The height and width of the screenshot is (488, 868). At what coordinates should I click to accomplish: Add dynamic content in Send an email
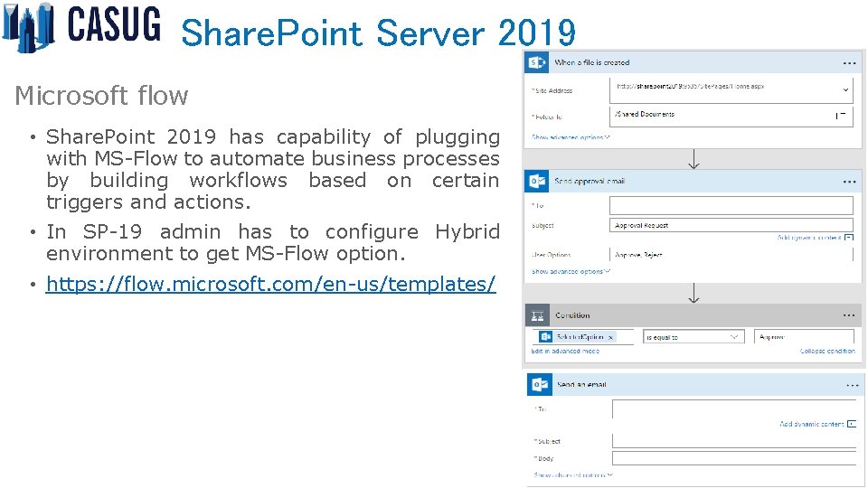point(817,424)
